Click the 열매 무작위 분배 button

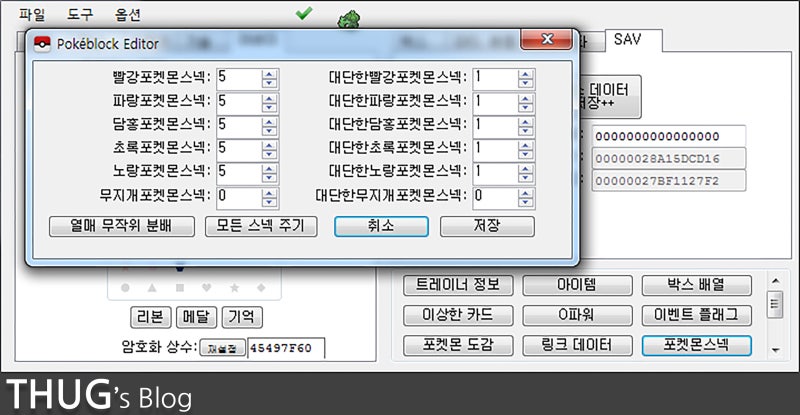(x=121, y=226)
